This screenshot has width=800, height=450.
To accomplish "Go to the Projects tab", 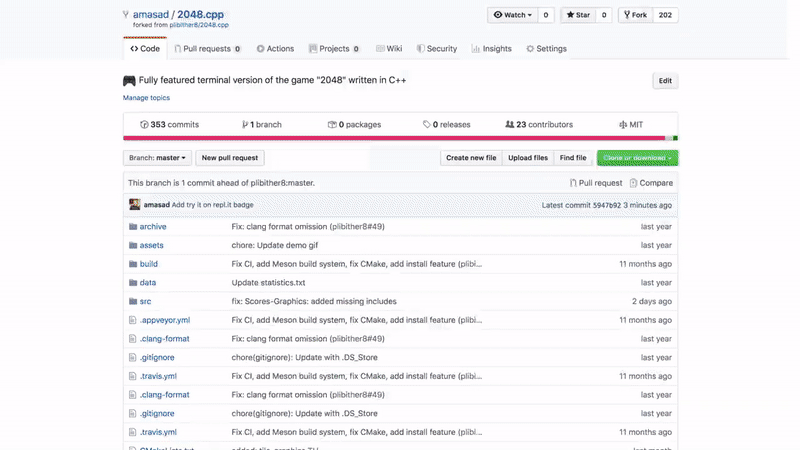I will 334,48.
